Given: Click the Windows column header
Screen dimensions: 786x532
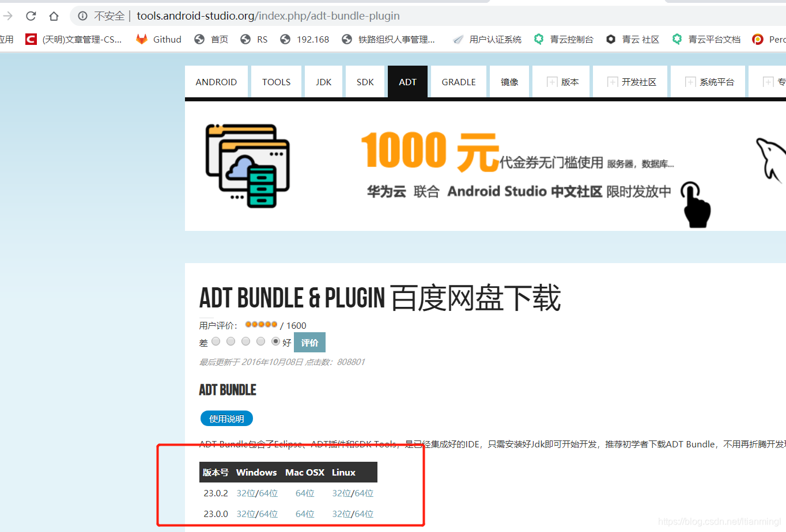Looking at the screenshot, I should [256, 473].
